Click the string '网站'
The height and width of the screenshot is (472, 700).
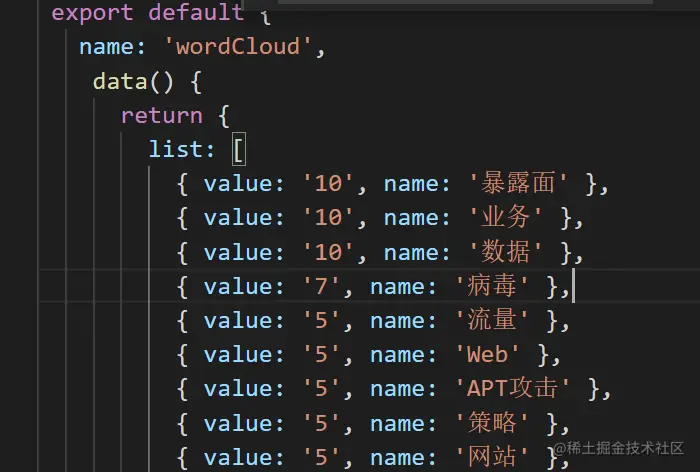pos(492,457)
